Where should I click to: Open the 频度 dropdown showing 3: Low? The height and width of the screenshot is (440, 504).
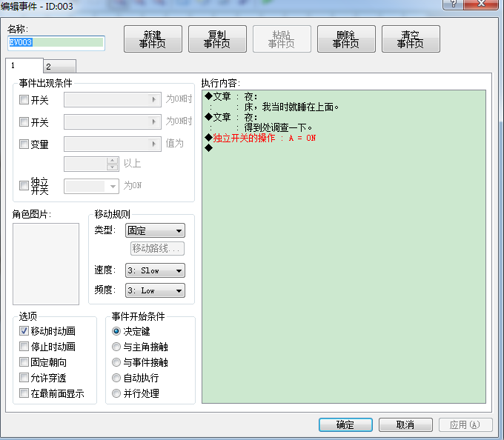click(x=155, y=290)
